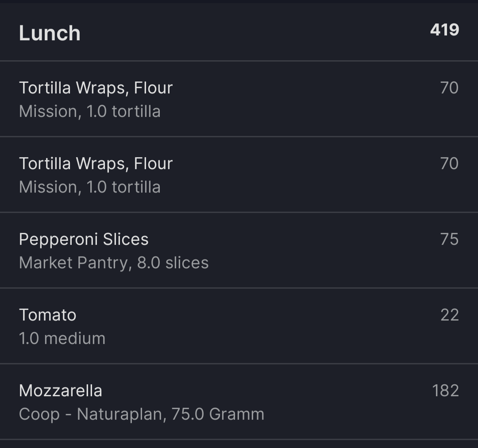Screen dimensions: 478x448
Task: Tap the 182 calorie value for Mozzarella
Action: [445, 390]
